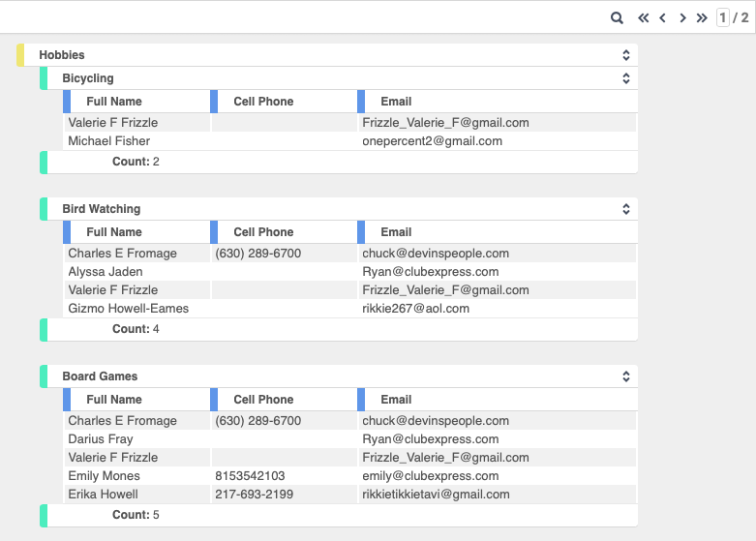756x541 pixels.
Task: Click Count: 5 summary row
Action: click(x=339, y=515)
